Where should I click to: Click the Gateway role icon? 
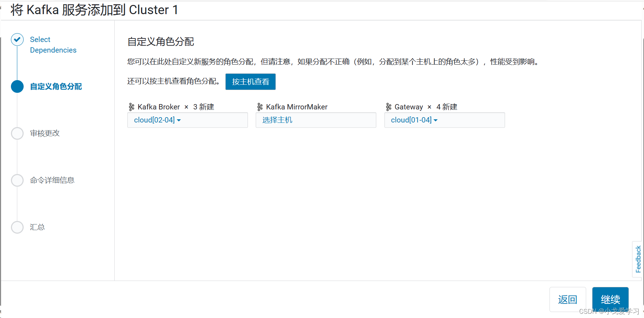coord(389,107)
